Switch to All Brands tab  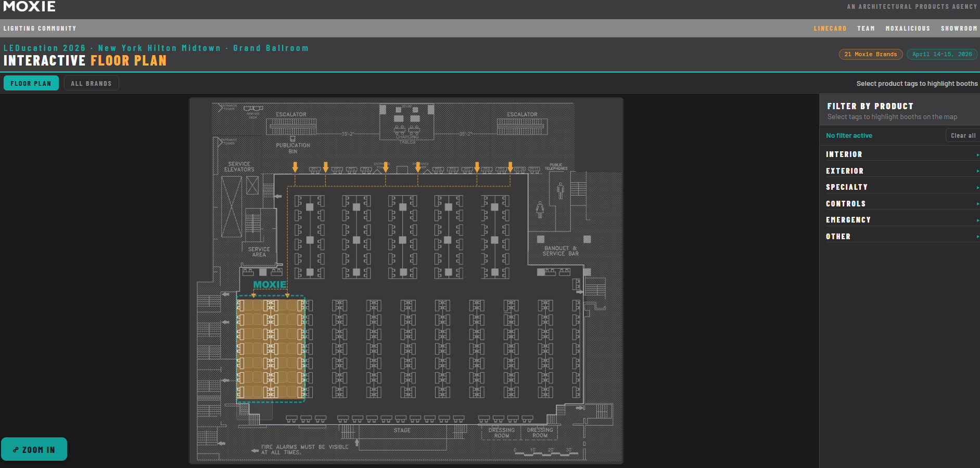[92, 83]
